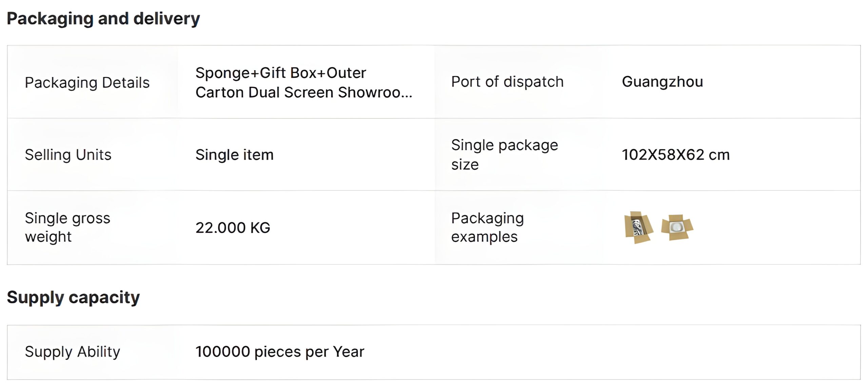
Task: Click the Packaging examples label
Action: click(487, 227)
